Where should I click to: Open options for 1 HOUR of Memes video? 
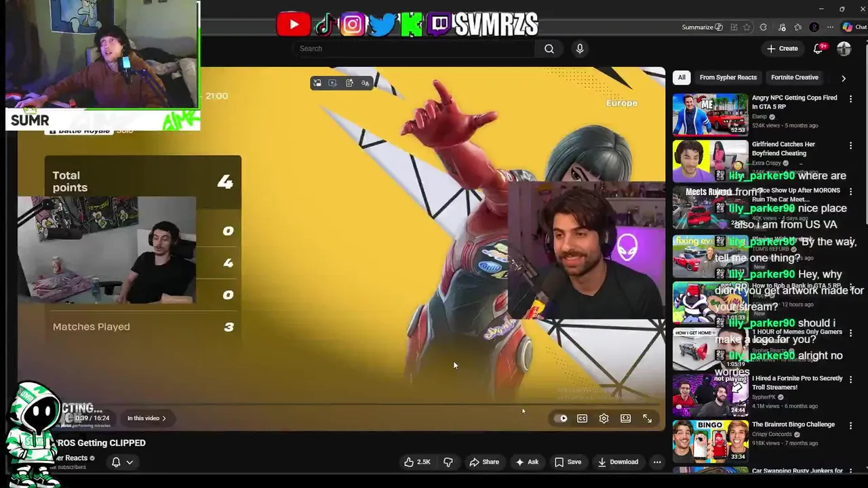point(850,333)
